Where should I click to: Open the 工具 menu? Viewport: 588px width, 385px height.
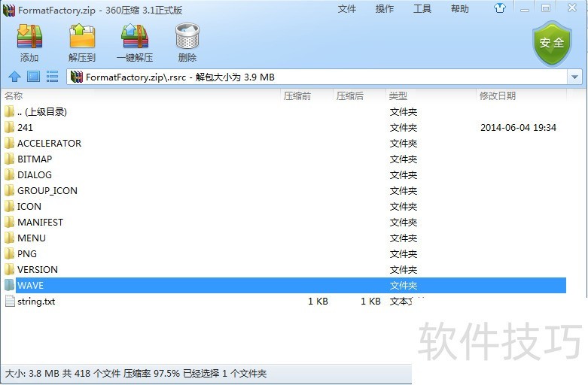pos(422,8)
